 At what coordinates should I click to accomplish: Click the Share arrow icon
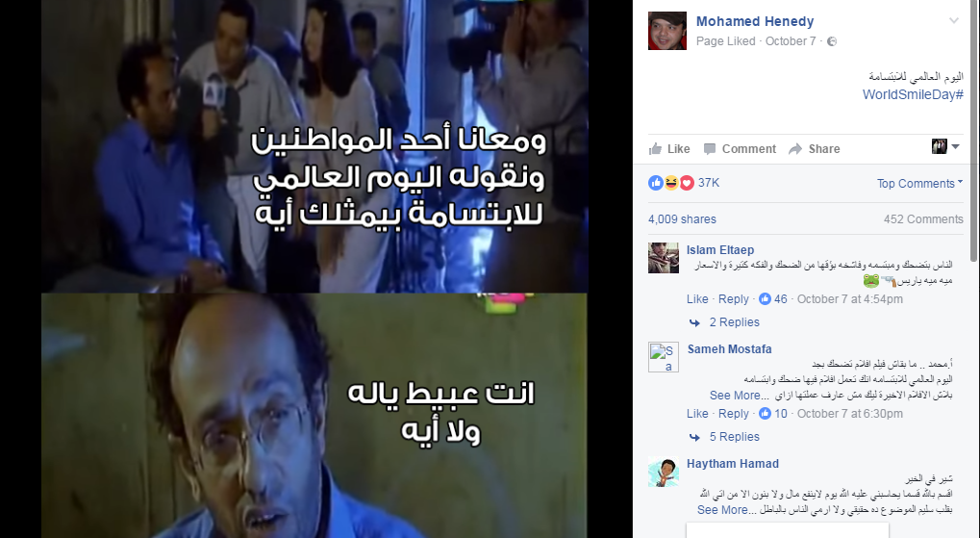(x=795, y=149)
